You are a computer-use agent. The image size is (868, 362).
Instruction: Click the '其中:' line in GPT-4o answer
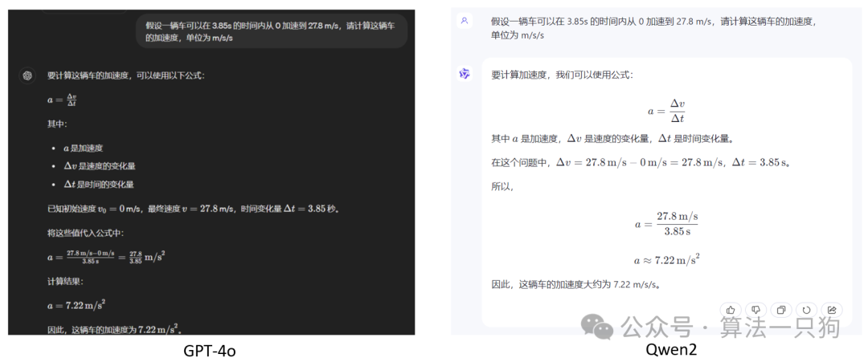pyautogui.click(x=57, y=124)
